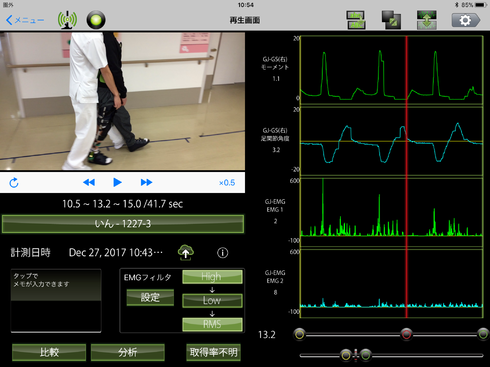Screen dimensions: 490x367
Task: Tap the walking video thumbnail
Action: pyautogui.click(x=122, y=101)
